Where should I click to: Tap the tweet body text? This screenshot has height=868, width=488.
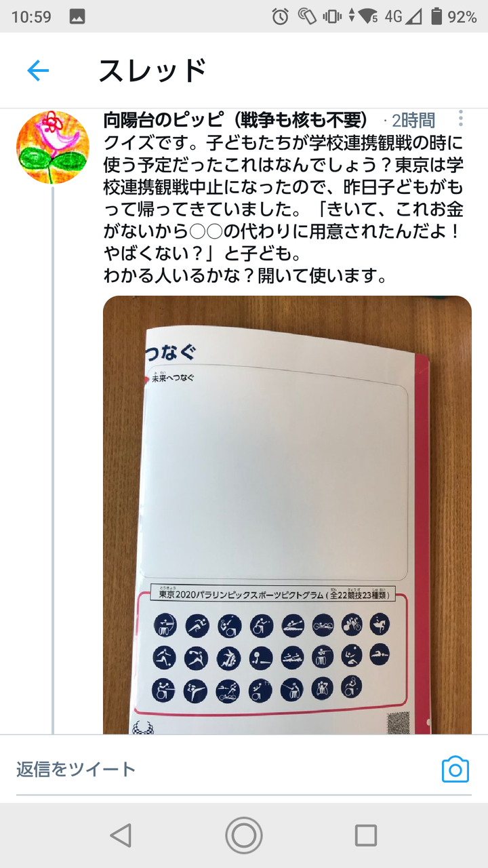283,210
